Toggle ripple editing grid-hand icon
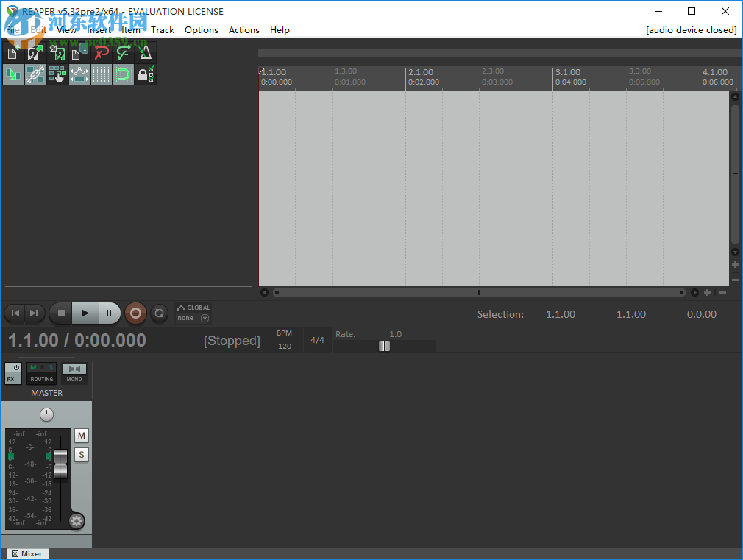The width and height of the screenshot is (743, 560). click(x=57, y=74)
